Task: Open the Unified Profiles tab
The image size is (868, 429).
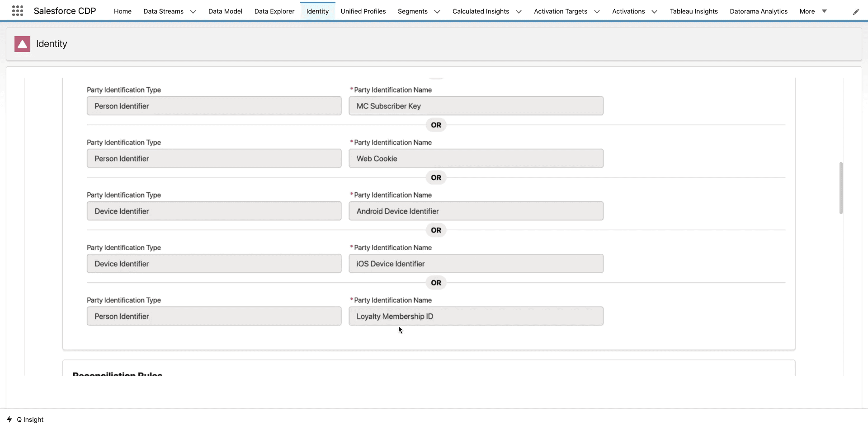Action: tap(363, 11)
